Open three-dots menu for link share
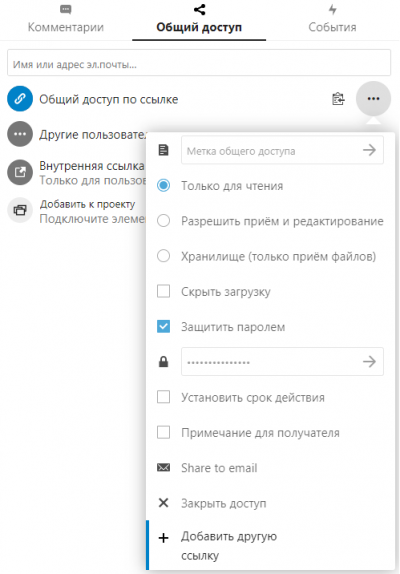The width and height of the screenshot is (400, 574). click(373, 99)
